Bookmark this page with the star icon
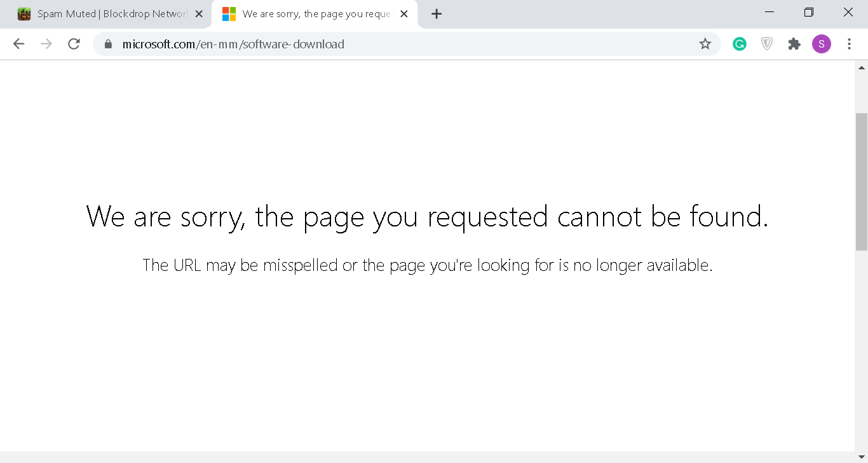 point(705,44)
